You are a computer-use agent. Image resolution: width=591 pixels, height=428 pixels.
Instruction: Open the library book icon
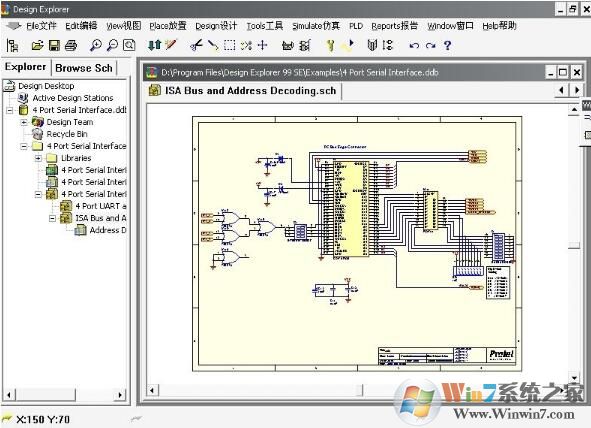pyautogui.click(x=372, y=45)
